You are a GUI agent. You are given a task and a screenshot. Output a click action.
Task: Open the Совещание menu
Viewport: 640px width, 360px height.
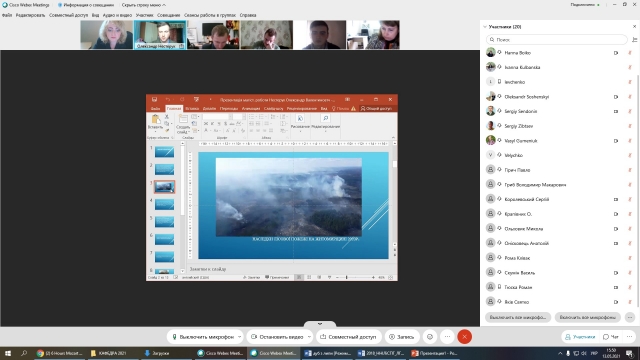point(169,15)
